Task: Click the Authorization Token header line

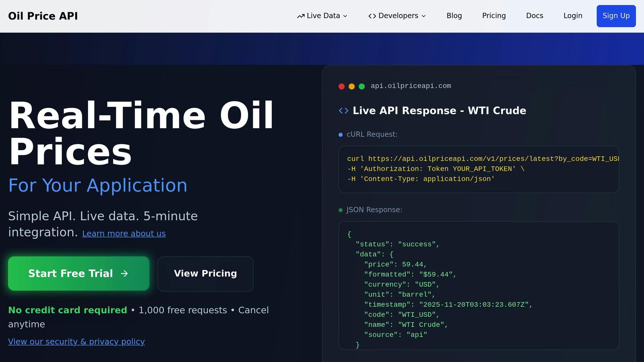Action: point(436,169)
